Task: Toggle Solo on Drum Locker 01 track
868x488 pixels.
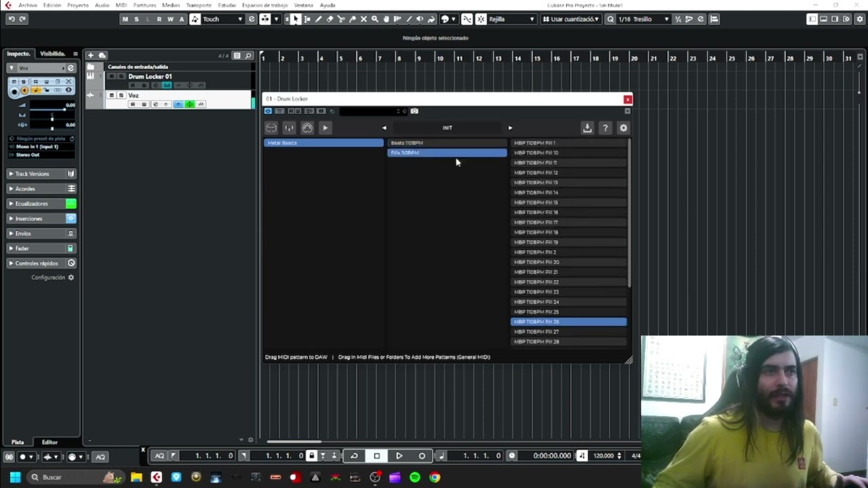Action: [x=121, y=77]
